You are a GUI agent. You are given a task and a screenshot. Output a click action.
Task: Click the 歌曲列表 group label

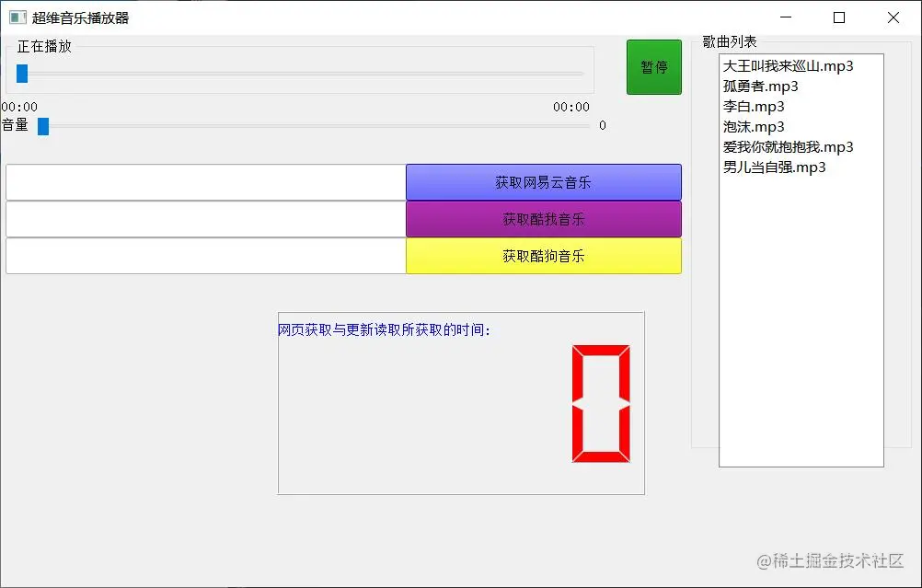(729, 41)
